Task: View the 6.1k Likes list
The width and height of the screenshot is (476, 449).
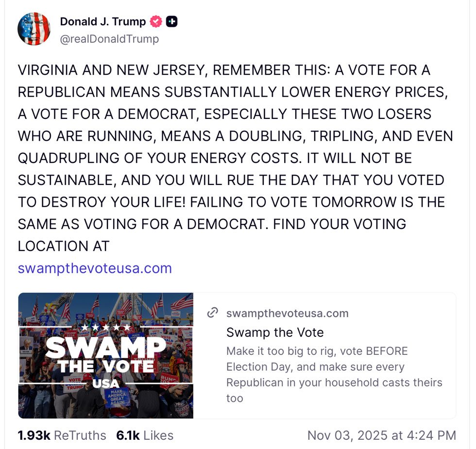Action: click(x=144, y=435)
